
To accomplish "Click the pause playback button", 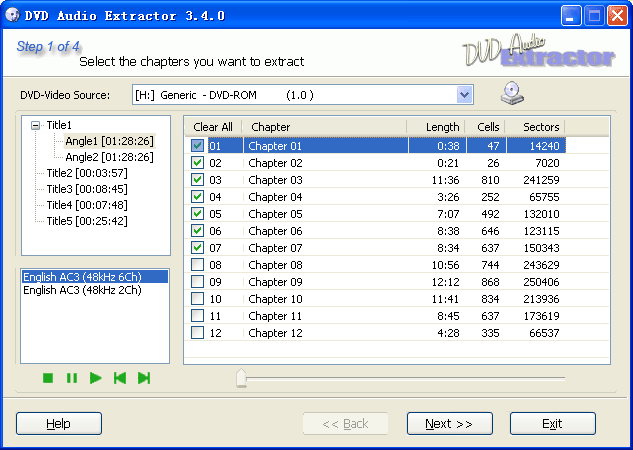I will (72, 378).
